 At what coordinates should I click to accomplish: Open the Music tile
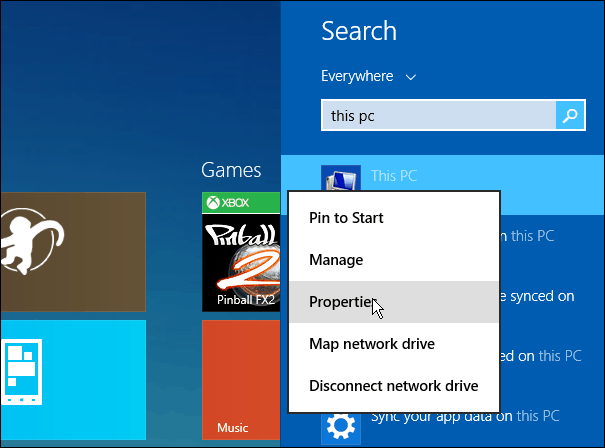(241, 380)
